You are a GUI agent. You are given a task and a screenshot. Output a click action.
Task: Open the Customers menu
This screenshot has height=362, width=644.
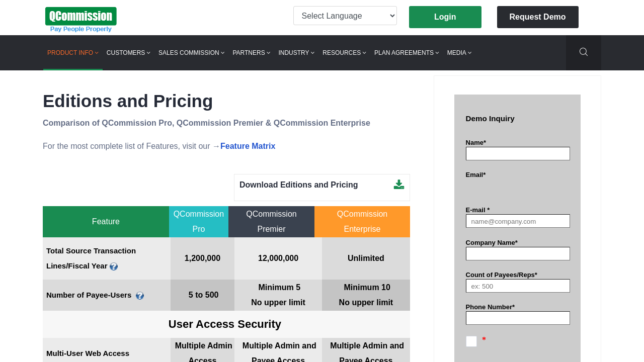coord(128,53)
